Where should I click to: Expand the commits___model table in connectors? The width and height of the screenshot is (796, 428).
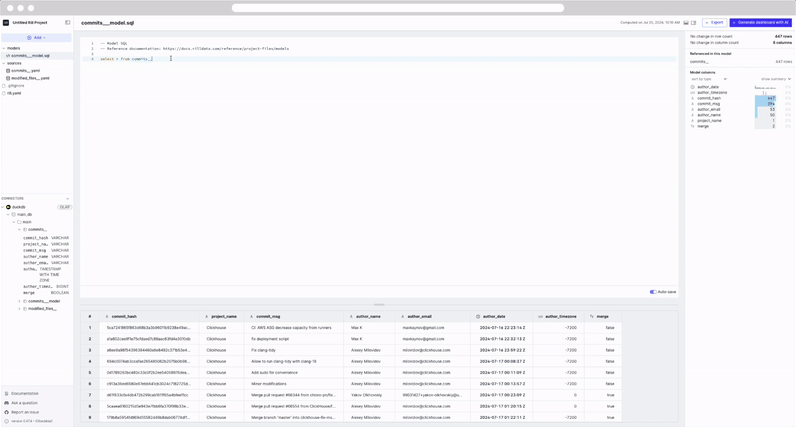[20, 301]
